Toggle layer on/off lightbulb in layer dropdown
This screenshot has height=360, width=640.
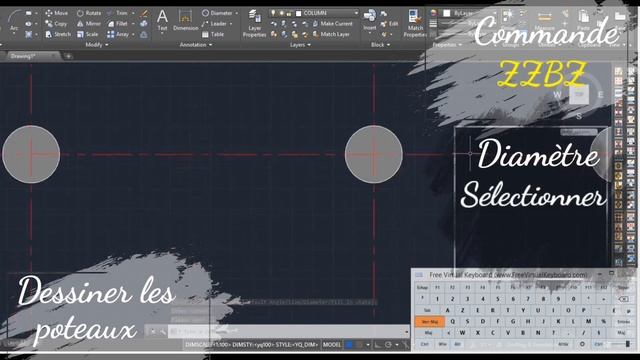(273, 13)
